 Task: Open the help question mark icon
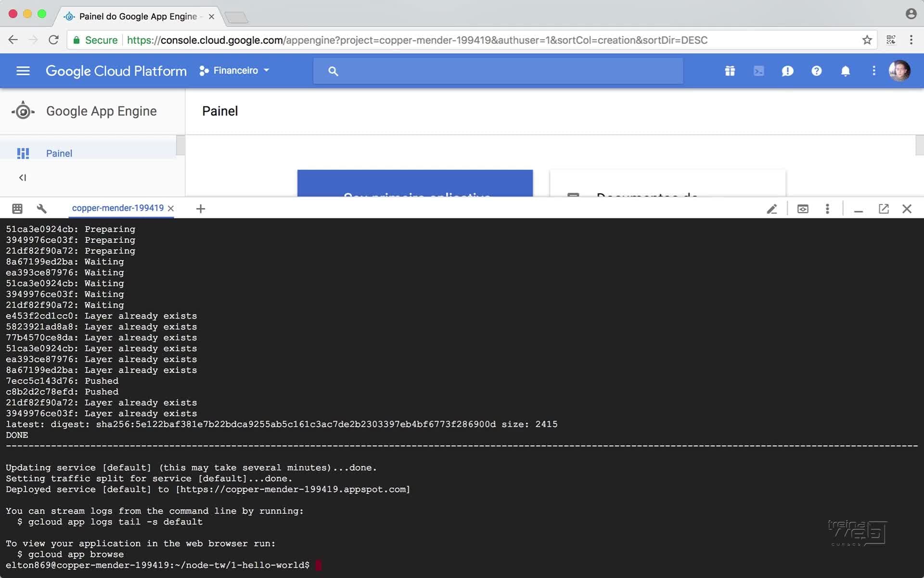816,71
